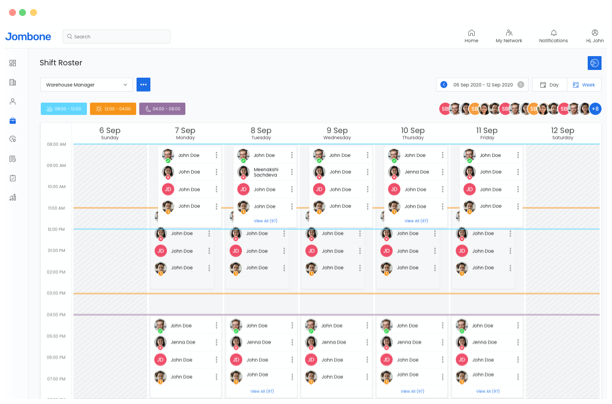
Task: Open Notifications bell icon
Action: click(x=553, y=36)
